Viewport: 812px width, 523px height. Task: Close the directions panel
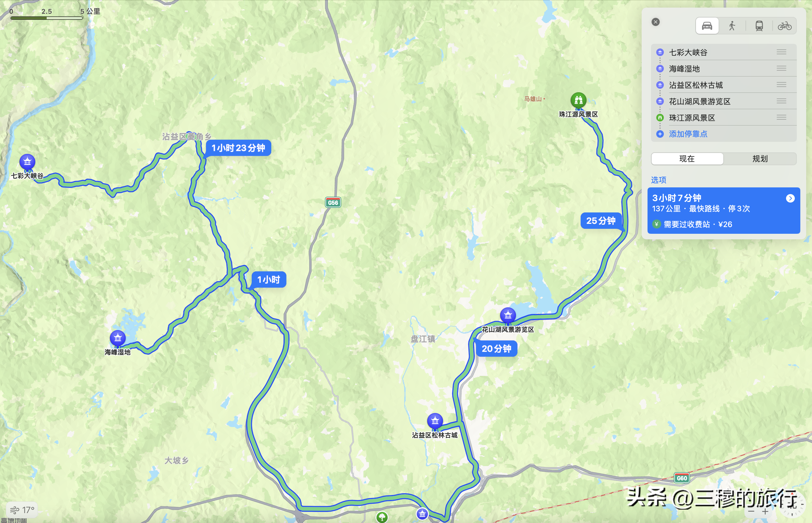(x=656, y=22)
